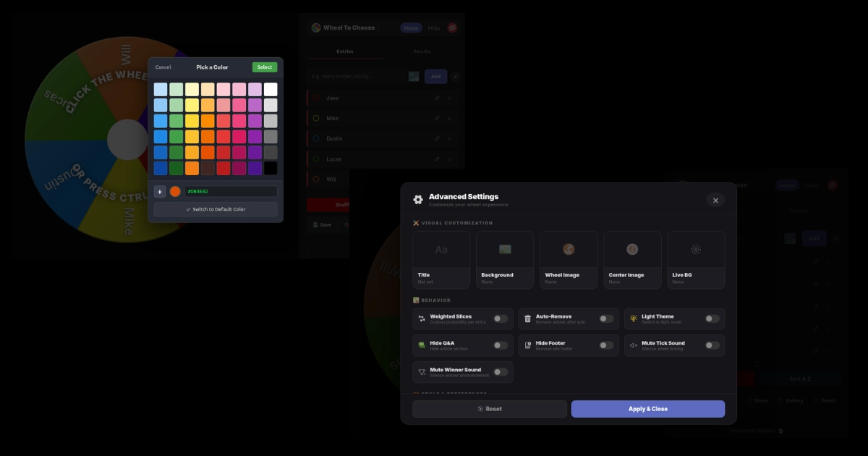Image resolution: width=868 pixels, height=456 pixels.
Task: Click the plus icon to add a custom color
Action: 160,191
